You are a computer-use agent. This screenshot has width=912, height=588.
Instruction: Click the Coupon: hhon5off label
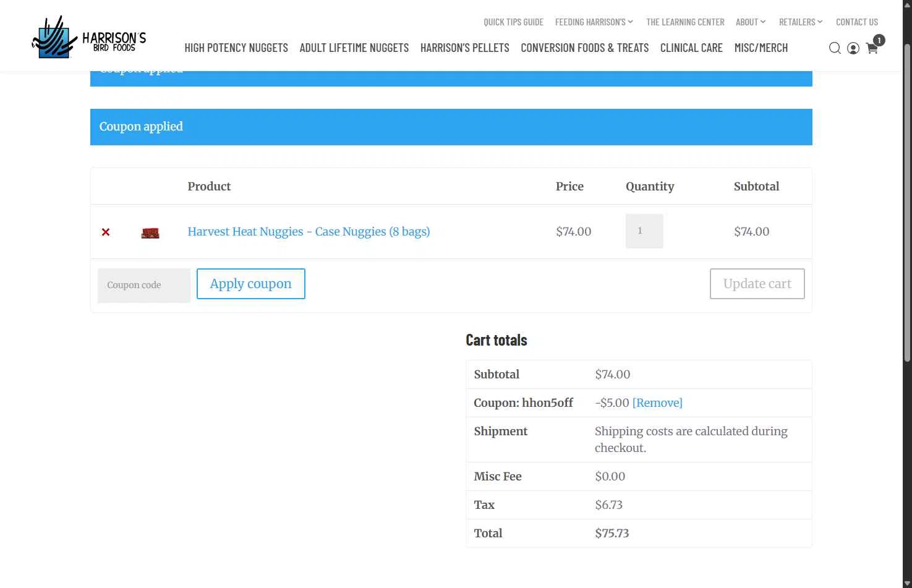click(x=524, y=403)
